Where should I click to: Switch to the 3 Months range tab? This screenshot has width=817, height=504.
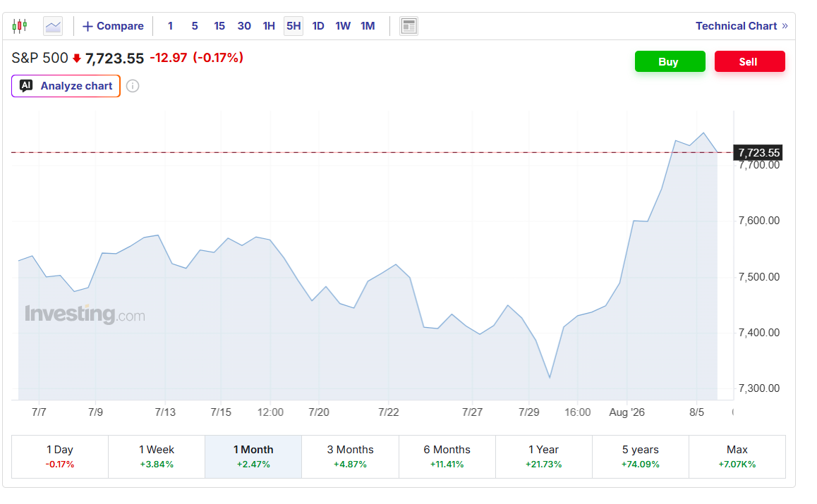point(350,457)
